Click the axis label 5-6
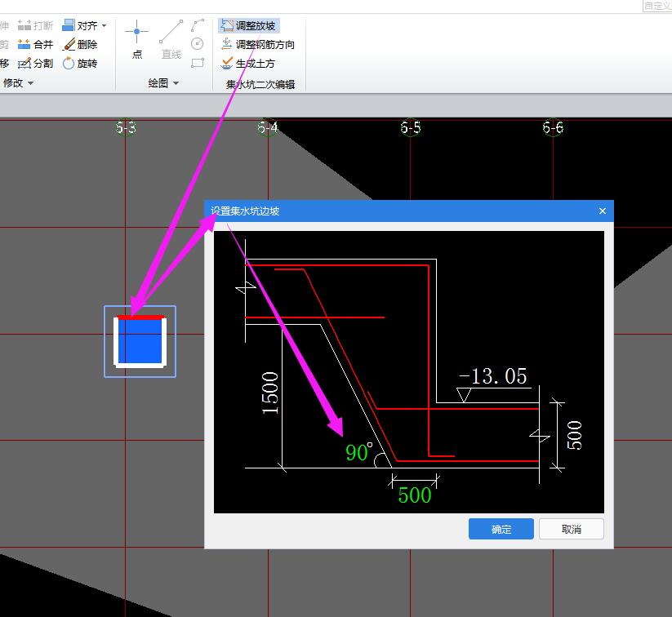Viewport: 672px width, 617px height. point(553,127)
